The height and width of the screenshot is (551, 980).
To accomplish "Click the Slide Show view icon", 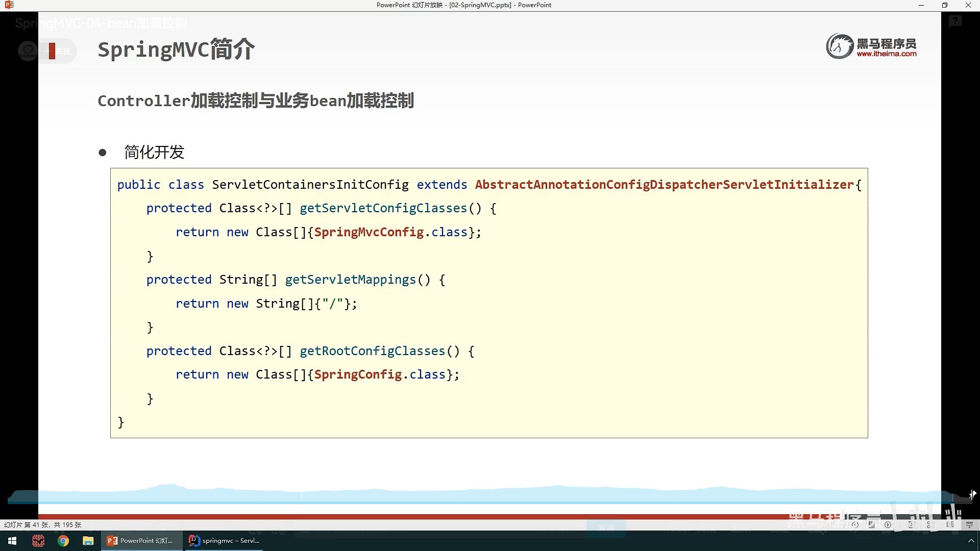I will tap(969, 524).
